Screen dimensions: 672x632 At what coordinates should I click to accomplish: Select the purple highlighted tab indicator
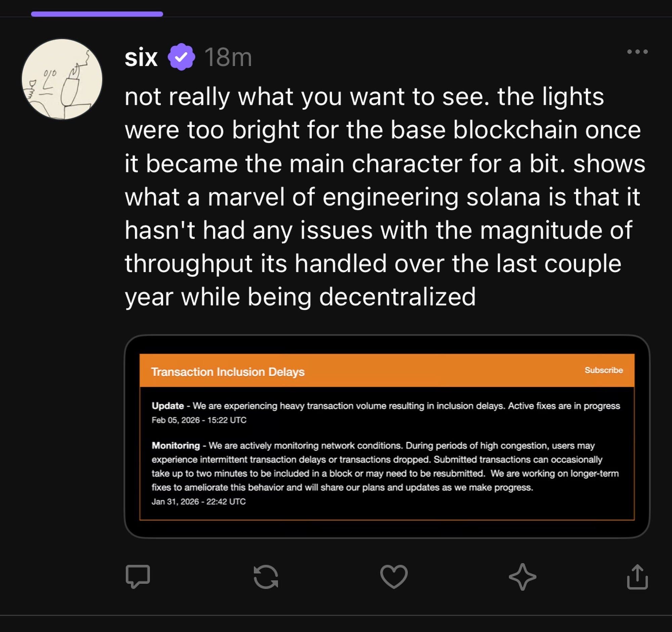click(x=97, y=14)
